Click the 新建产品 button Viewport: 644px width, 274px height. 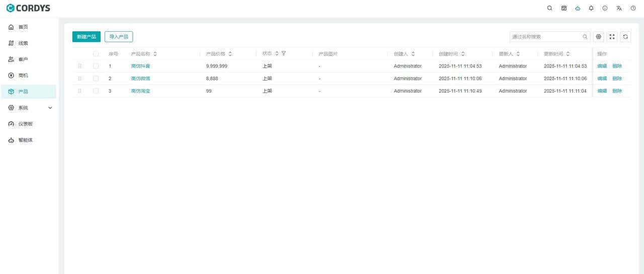click(87, 37)
